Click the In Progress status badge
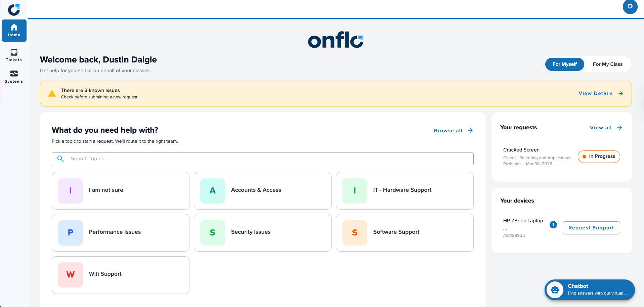This screenshot has height=307, width=644. pos(599,157)
